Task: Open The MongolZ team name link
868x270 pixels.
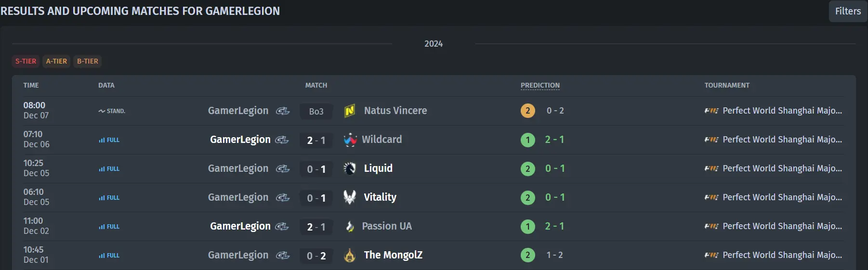Action: click(x=393, y=255)
